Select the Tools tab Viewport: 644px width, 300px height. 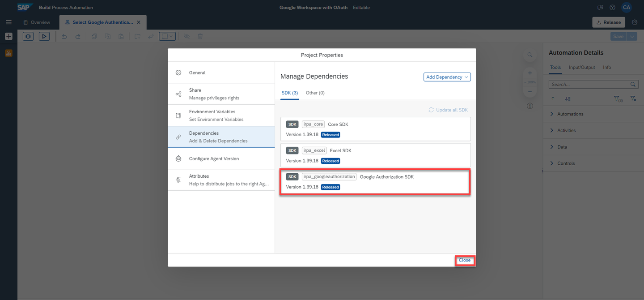[555, 67]
